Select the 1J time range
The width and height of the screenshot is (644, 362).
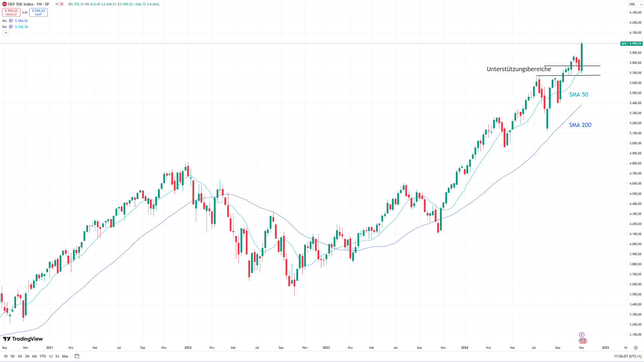point(51,356)
